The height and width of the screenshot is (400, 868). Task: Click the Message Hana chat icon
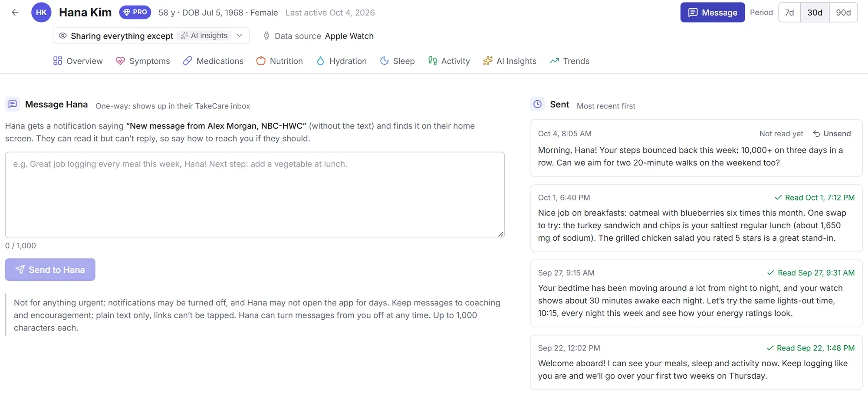coord(13,104)
